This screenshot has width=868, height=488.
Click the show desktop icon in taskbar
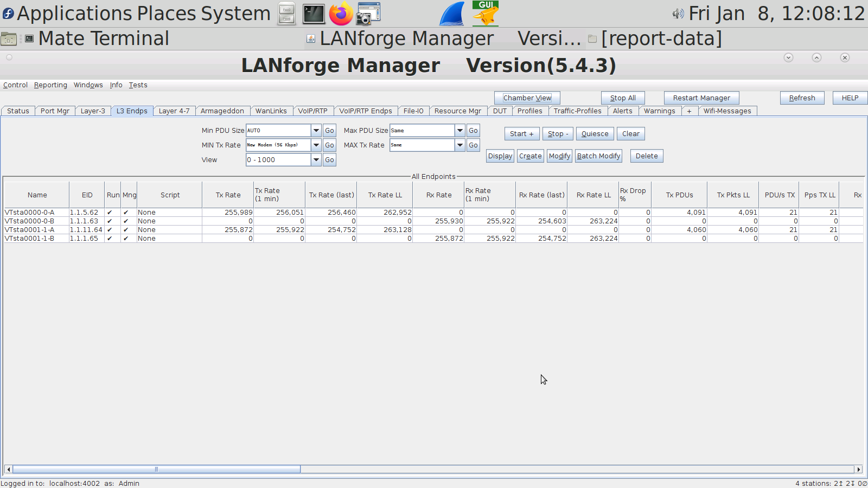coord(9,38)
